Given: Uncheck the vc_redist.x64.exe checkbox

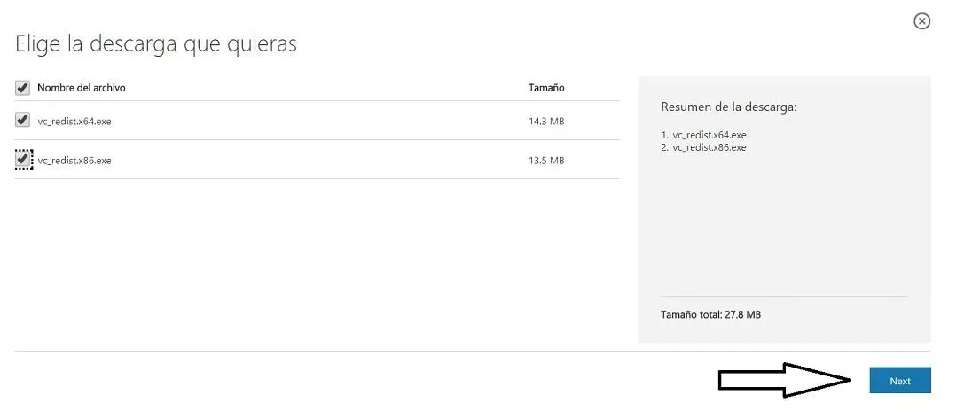Looking at the screenshot, I should pyautogui.click(x=22, y=120).
